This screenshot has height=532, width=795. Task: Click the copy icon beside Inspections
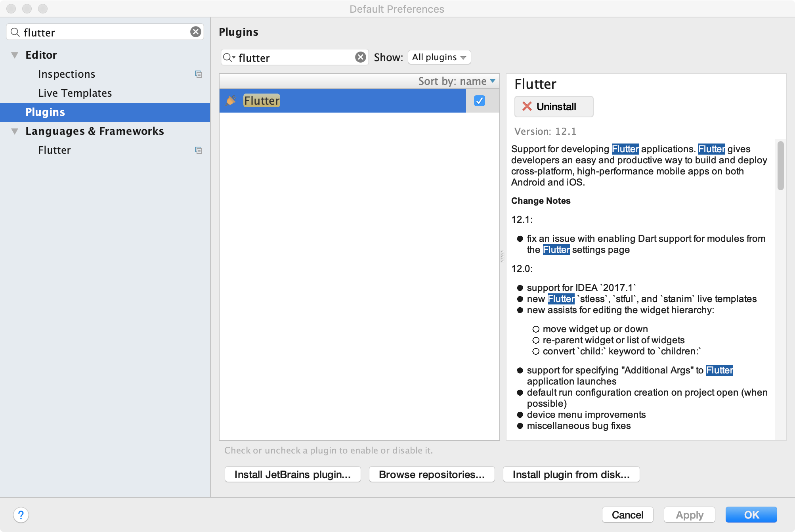199,74
